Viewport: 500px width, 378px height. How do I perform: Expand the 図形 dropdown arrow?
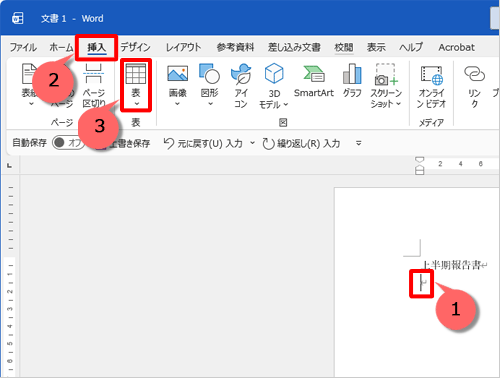pyautogui.click(x=210, y=104)
